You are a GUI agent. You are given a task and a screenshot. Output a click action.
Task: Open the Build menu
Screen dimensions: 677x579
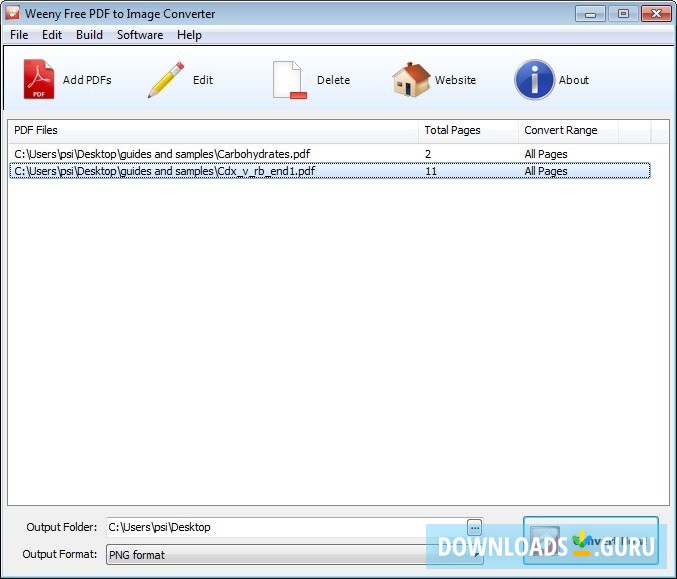(x=89, y=35)
